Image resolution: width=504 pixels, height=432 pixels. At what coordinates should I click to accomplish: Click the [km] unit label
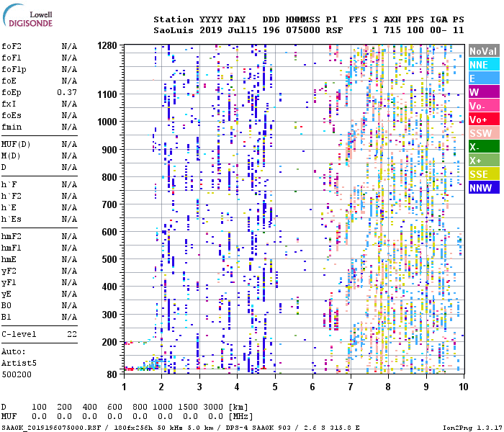(x=238, y=408)
